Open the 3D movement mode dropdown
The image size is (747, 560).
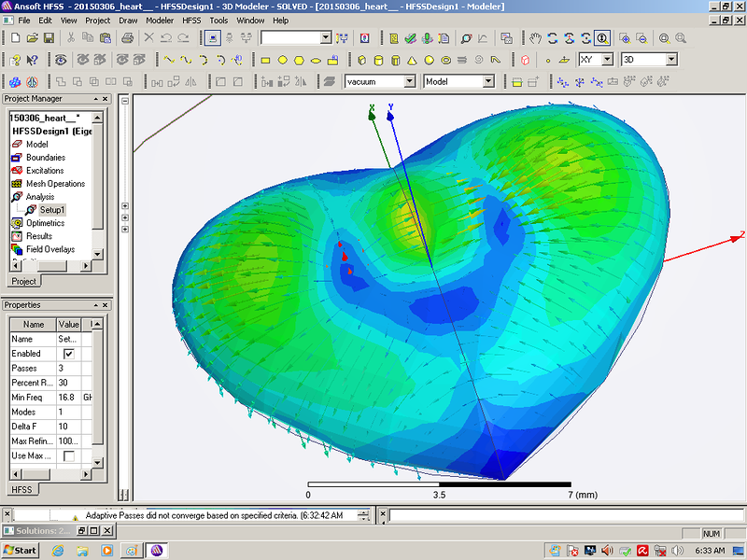(670, 60)
